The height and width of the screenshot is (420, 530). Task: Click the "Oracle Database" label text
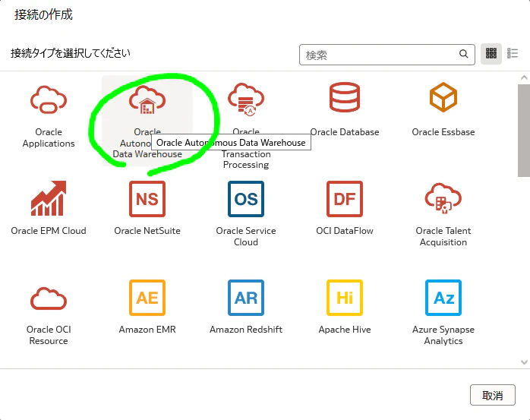pos(345,132)
